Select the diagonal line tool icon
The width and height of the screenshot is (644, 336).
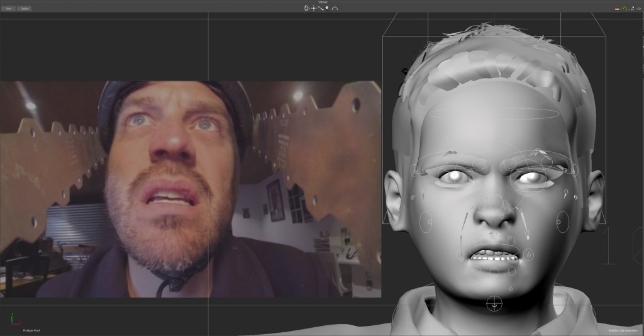point(321,8)
